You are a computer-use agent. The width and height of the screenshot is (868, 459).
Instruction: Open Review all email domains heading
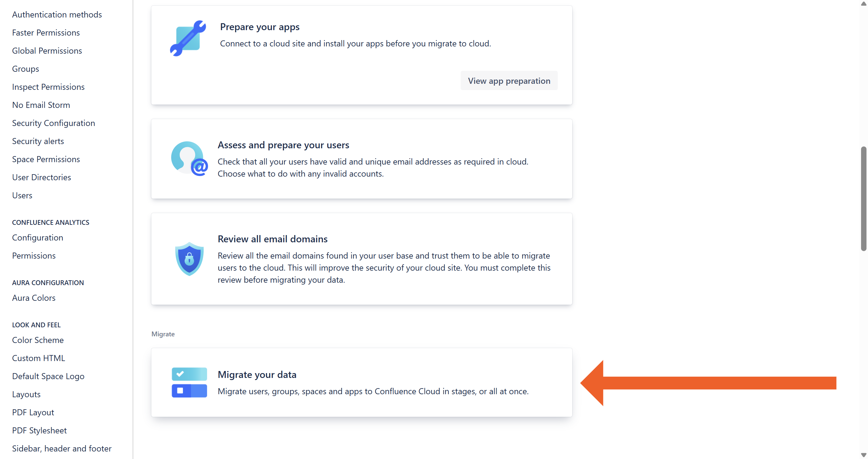pyautogui.click(x=272, y=239)
